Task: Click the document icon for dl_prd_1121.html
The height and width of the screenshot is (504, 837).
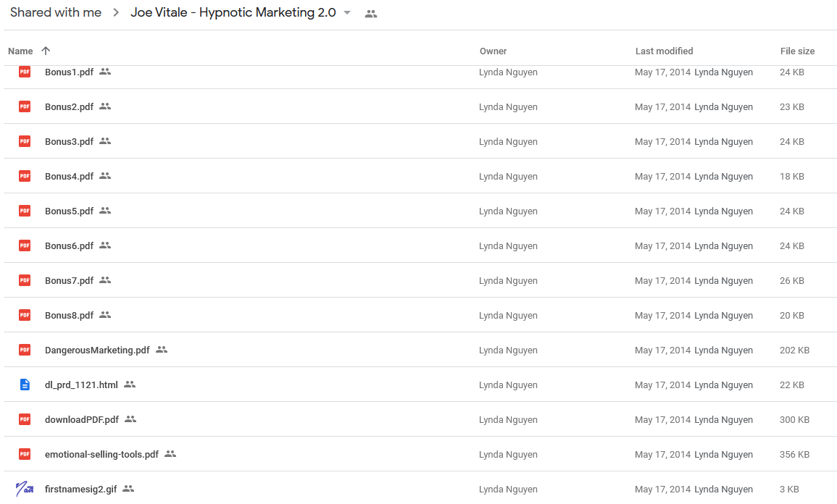Action: [x=25, y=385]
